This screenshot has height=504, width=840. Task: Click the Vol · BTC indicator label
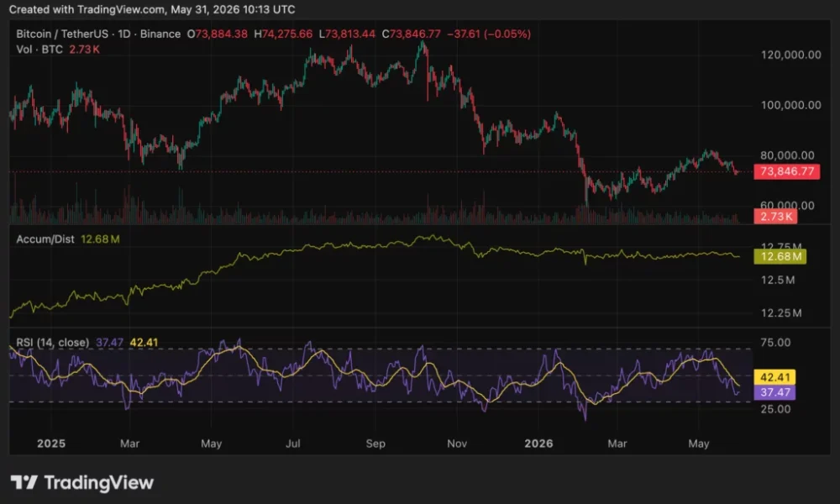pos(39,50)
